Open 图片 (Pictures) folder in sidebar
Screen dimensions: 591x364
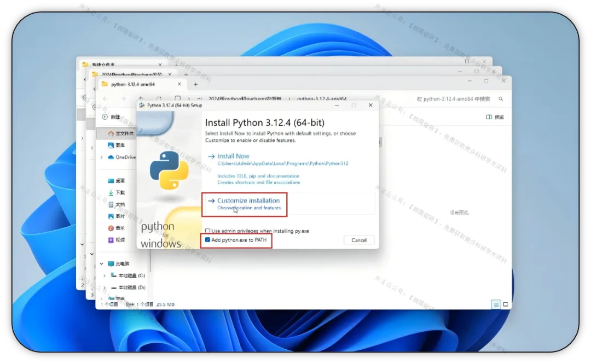(x=117, y=216)
